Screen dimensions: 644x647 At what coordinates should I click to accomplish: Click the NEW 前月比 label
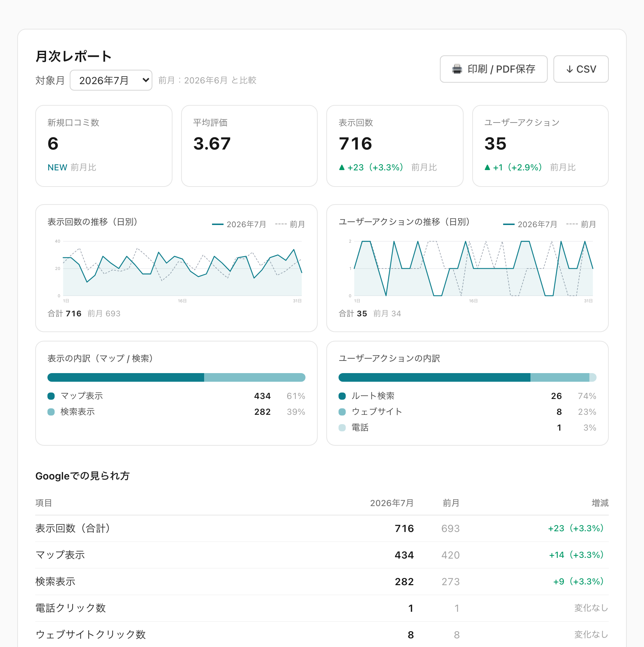[x=72, y=168]
